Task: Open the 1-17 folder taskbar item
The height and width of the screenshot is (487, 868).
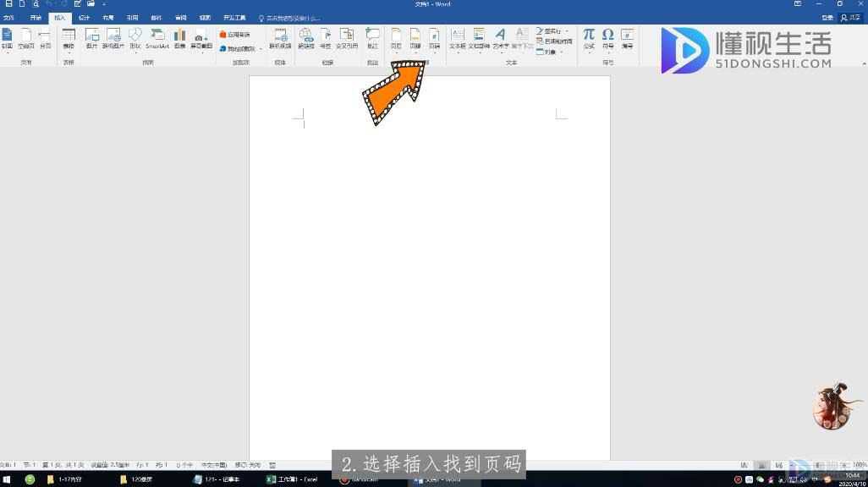Action: tap(65, 479)
